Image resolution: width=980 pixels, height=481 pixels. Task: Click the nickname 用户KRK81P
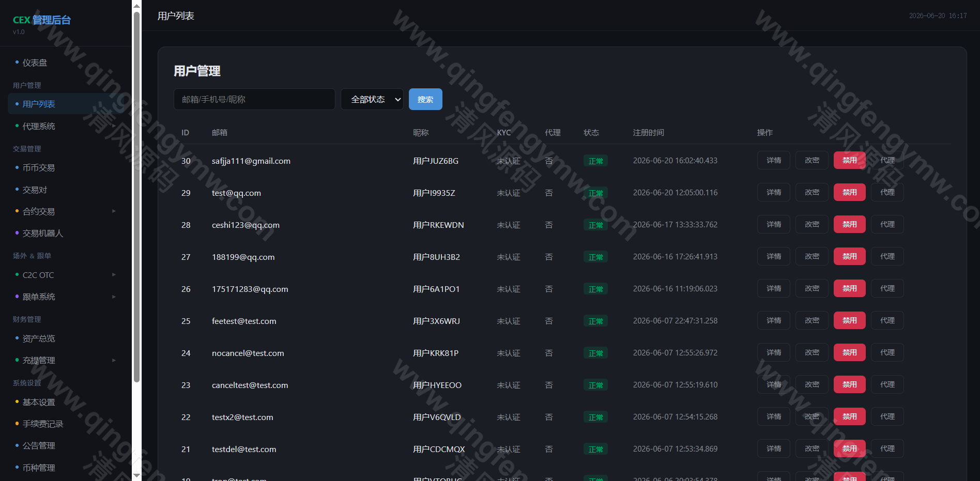point(436,353)
